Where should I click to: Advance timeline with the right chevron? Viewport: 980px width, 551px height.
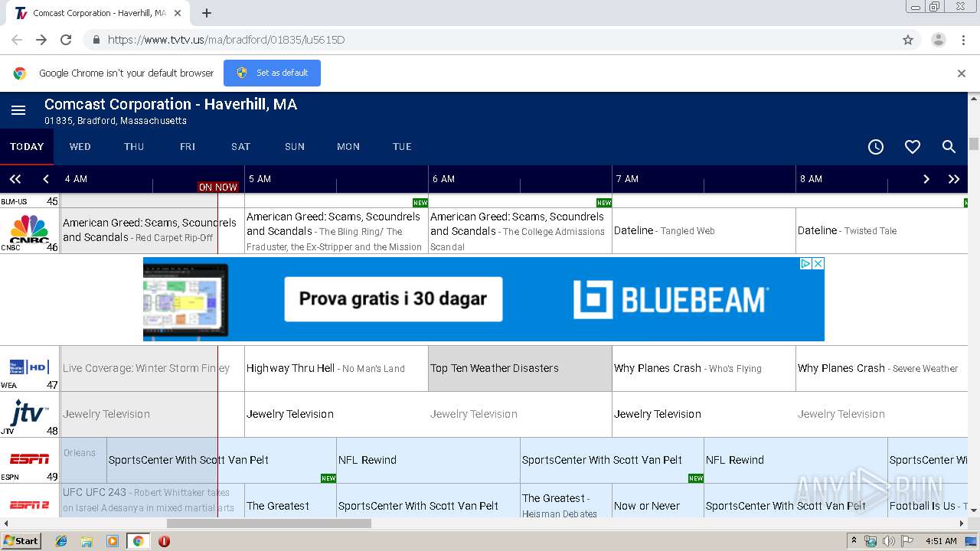tap(926, 179)
